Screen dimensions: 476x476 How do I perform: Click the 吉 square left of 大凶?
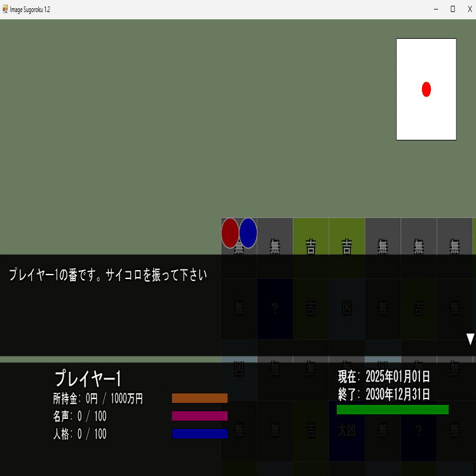coord(311,430)
